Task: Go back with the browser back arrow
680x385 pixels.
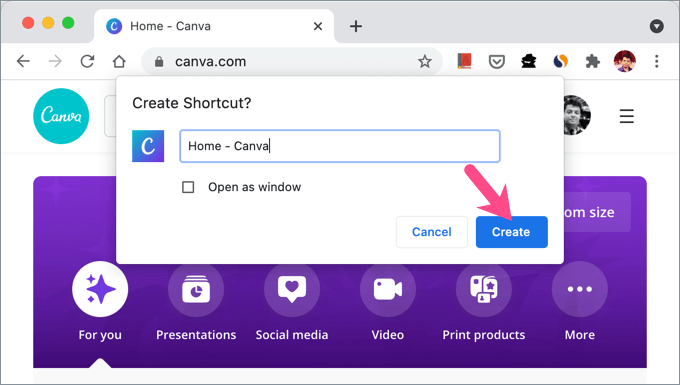Action: pyautogui.click(x=23, y=61)
